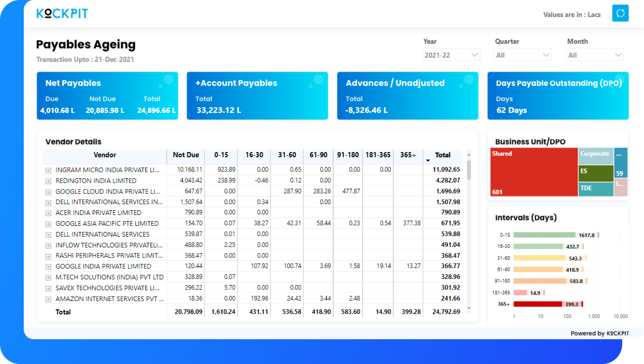Click INGRAM MICRO total 11,092.65
644x364 pixels.
tap(446, 170)
